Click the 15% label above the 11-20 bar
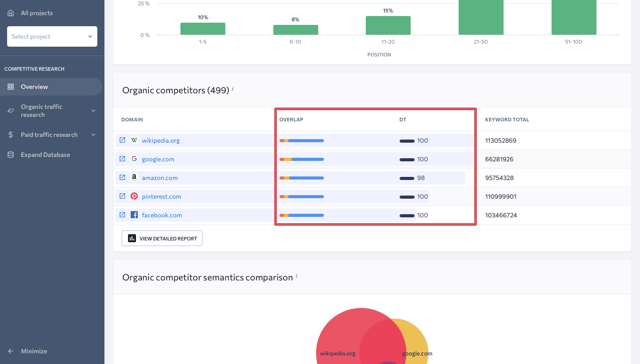This screenshot has height=364, width=640. click(388, 11)
